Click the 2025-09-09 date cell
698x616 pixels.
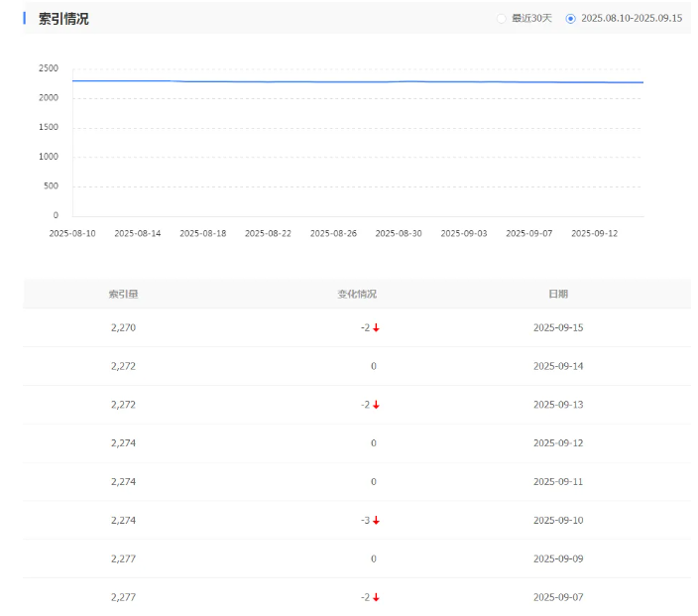pyautogui.click(x=558, y=559)
